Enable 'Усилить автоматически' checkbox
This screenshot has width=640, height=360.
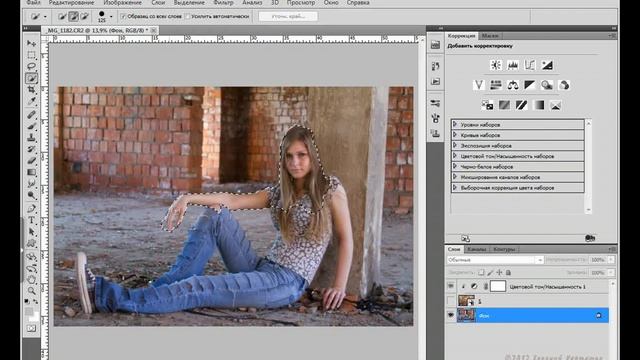pos(187,16)
